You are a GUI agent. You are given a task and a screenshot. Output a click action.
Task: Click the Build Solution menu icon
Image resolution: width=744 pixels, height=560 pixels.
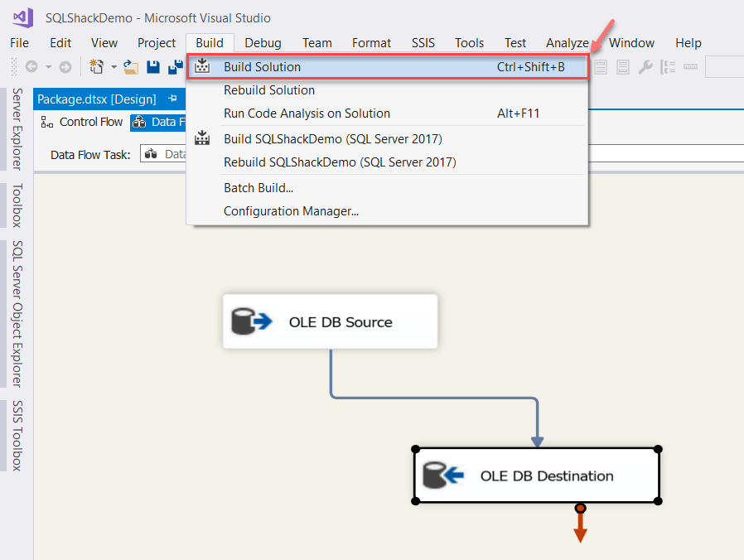tap(202, 66)
